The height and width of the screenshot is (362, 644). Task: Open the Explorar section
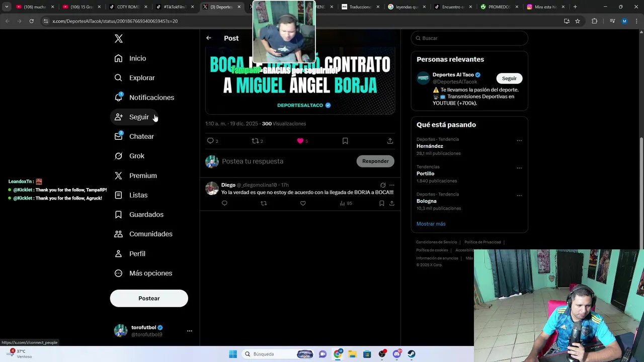click(x=134, y=78)
